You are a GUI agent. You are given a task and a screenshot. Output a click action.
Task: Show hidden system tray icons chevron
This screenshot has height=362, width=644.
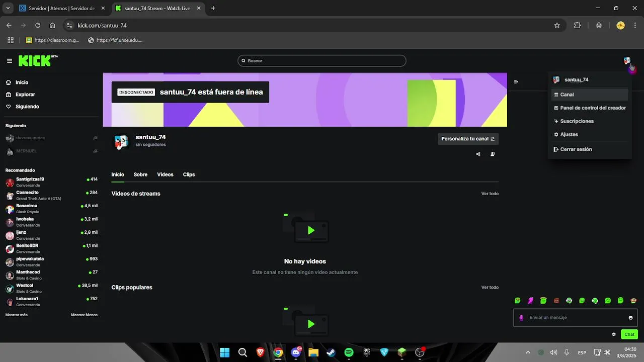tap(528, 352)
